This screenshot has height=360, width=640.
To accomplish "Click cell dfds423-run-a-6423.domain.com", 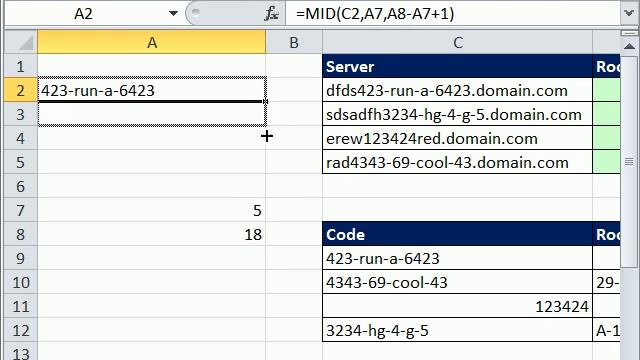I will click(457, 90).
